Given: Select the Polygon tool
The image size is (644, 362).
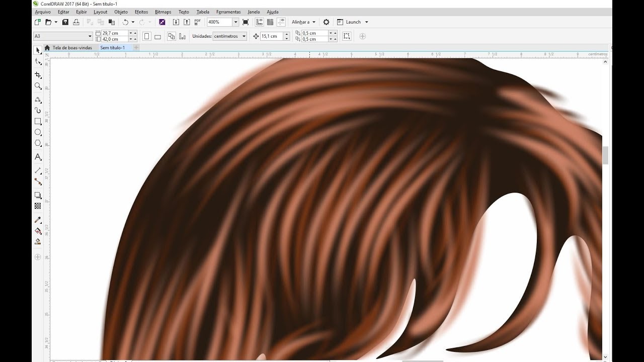Looking at the screenshot, I should (38, 143).
